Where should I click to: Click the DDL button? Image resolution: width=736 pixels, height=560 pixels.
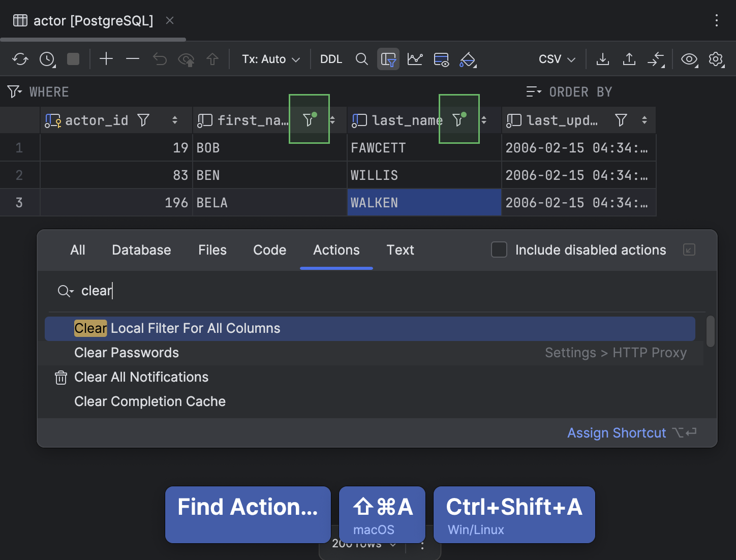331,59
